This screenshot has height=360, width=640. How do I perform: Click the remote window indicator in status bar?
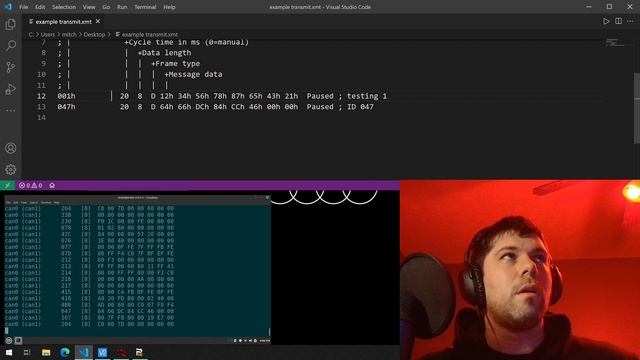[x=7, y=185]
